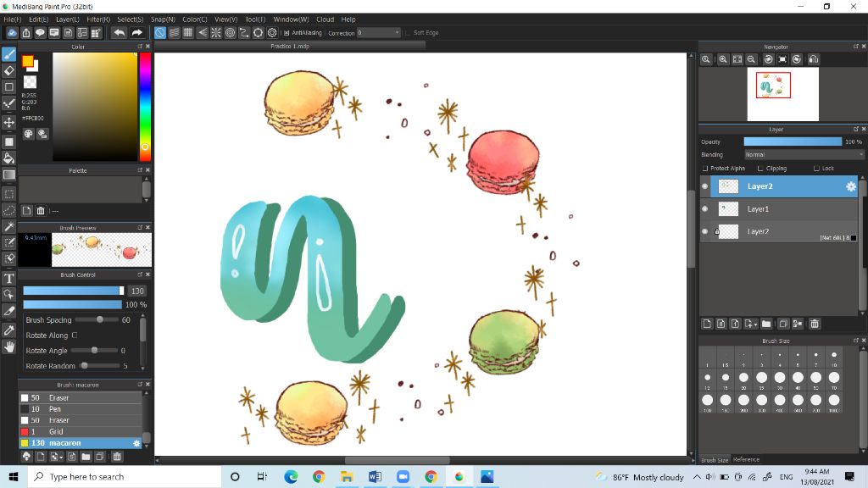Hide Layer1 visibility dot

click(704, 209)
